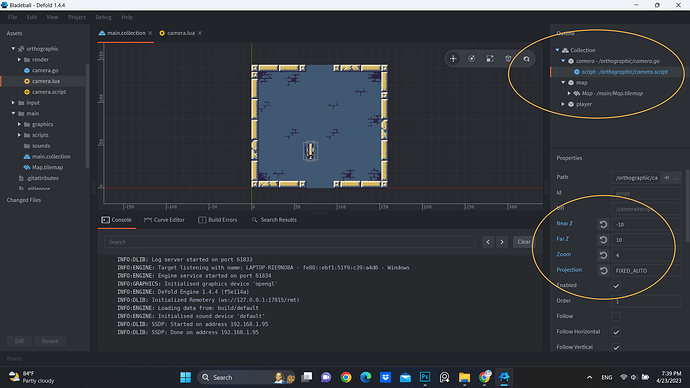The image size is (690, 388).
Task: Open camera.script in Assets
Action: click(49, 92)
